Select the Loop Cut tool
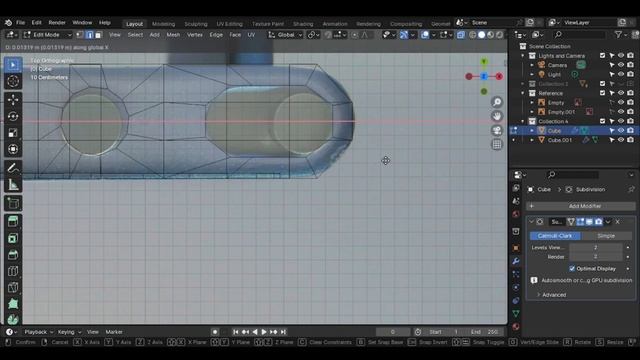Viewport: 640px width, 360px height. pyautogui.click(x=13, y=271)
